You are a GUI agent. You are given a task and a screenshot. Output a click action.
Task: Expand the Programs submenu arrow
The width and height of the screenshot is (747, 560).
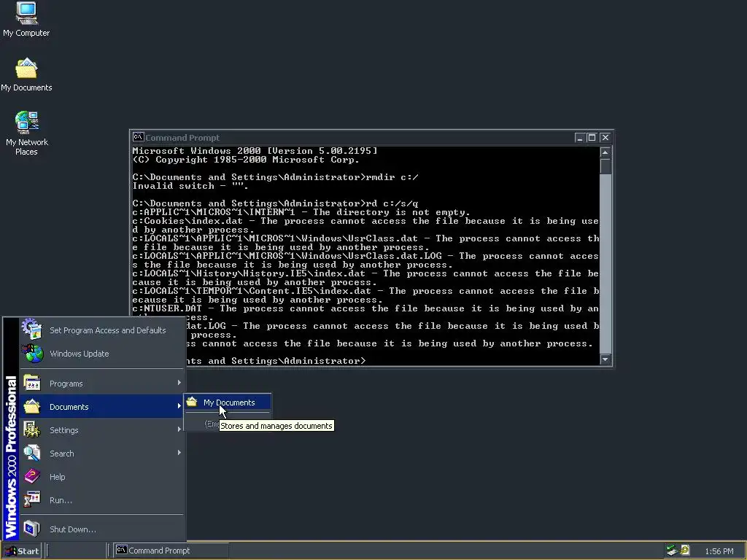(x=179, y=382)
